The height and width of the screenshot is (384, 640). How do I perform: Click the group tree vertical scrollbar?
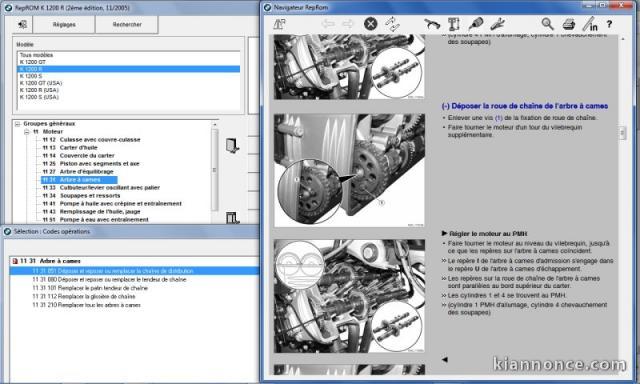pos(215,171)
